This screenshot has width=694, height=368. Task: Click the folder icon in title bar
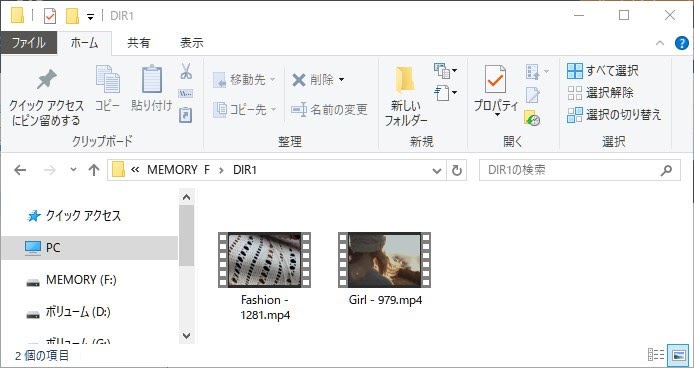point(17,16)
